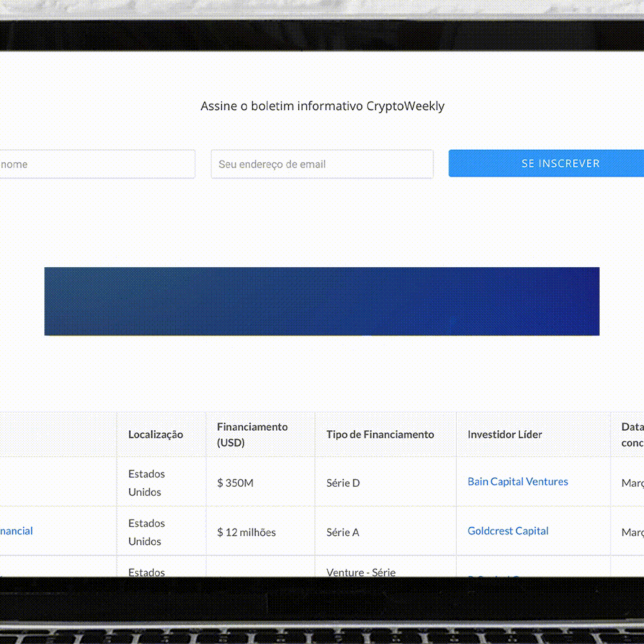
Task: Click the Data column header at right edge
Action: 632,435
